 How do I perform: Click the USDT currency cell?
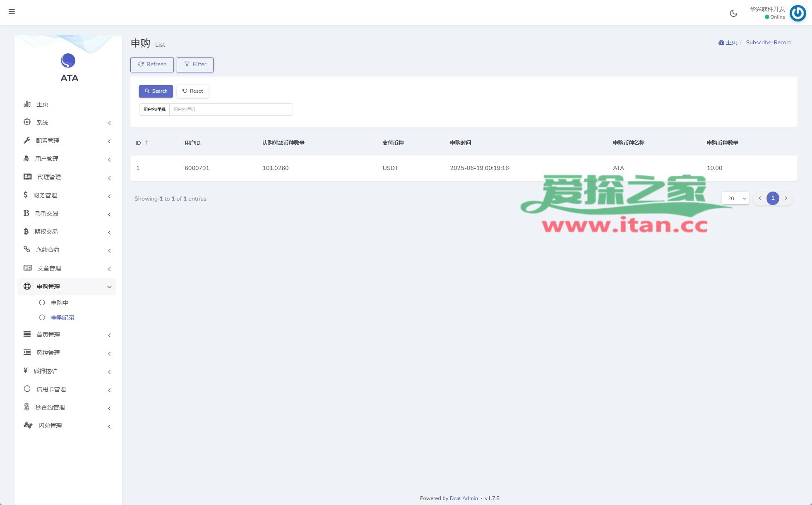click(390, 168)
